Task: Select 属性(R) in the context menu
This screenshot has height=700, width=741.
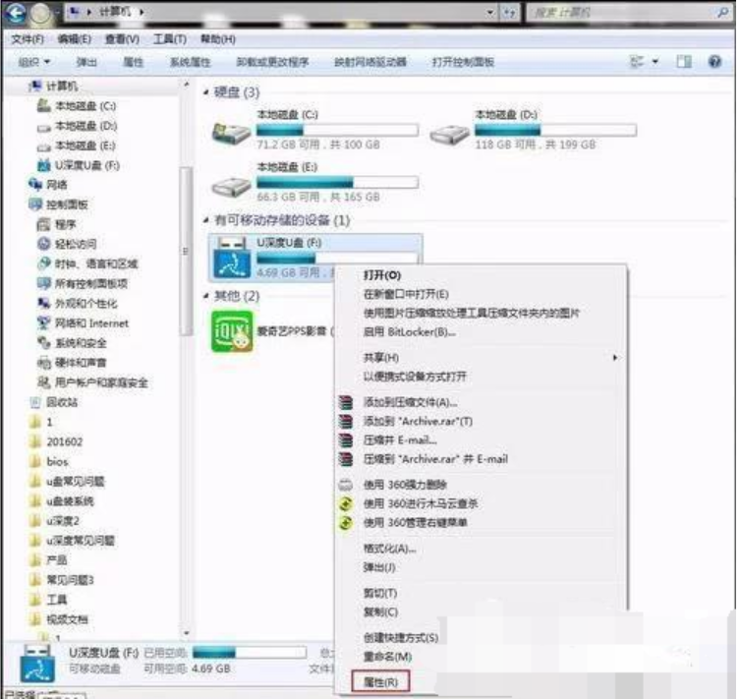Action: (x=380, y=680)
